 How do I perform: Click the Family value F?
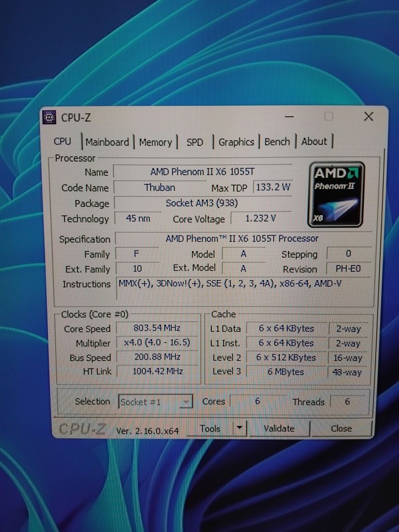(137, 254)
